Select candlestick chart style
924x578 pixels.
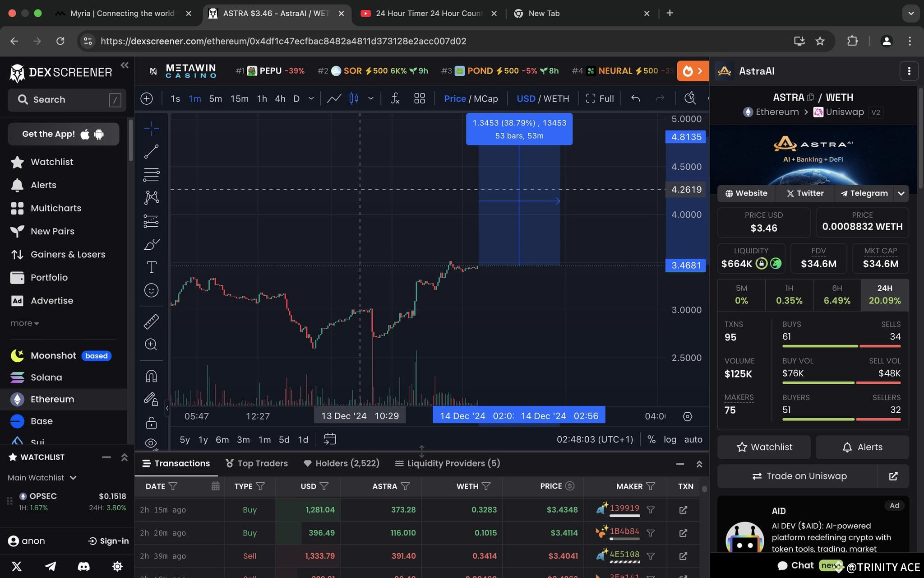pos(354,98)
